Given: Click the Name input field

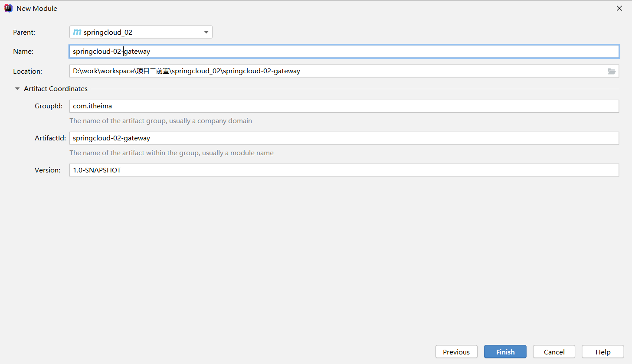Looking at the screenshot, I should [x=344, y=51].
